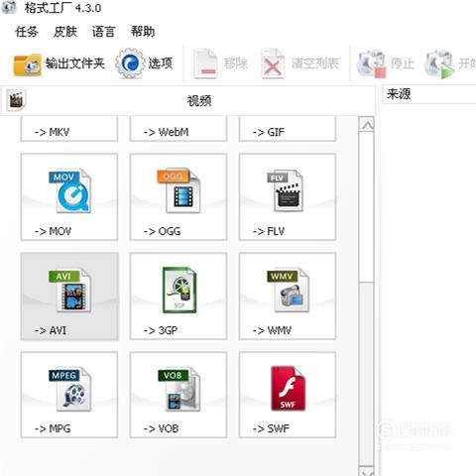
Task: Collapse the 视频 category header
Action: point(187,101)
